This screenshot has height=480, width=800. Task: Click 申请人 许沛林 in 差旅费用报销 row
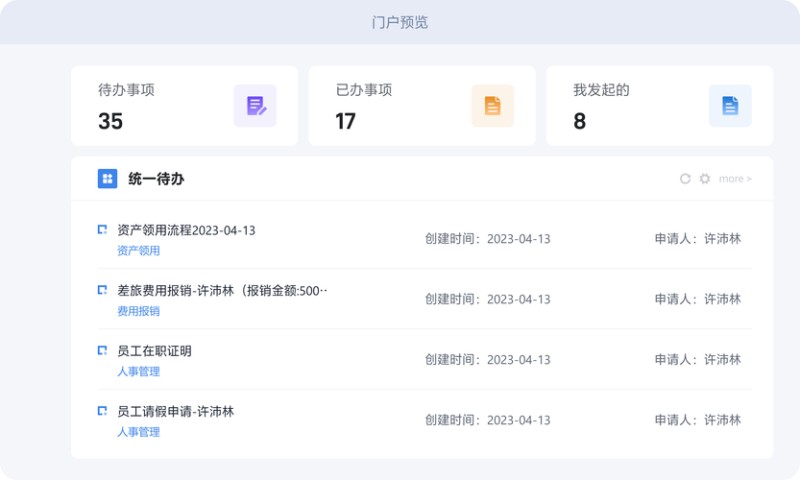[698, 299]
